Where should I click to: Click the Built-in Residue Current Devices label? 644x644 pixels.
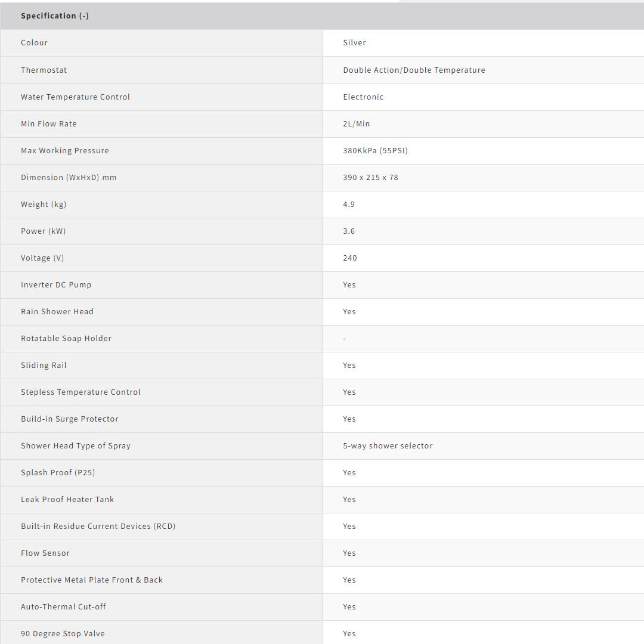tap(98, 527)
